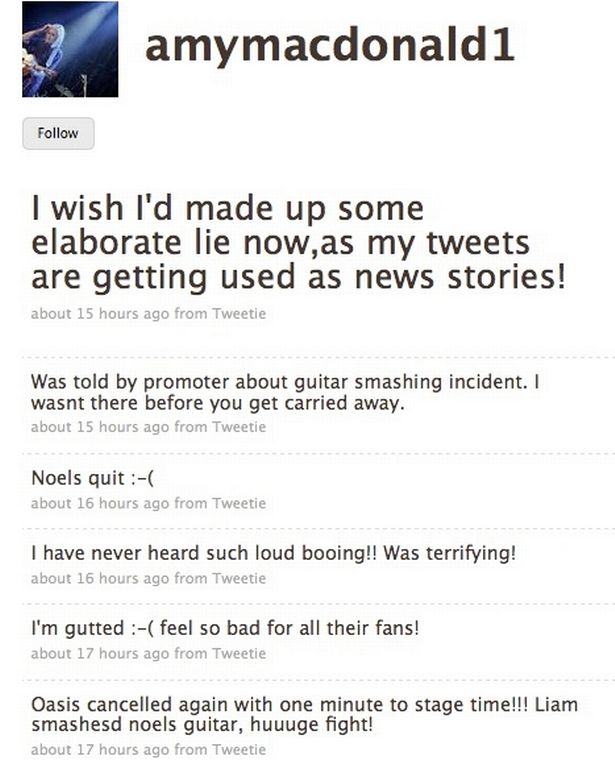The width and height of the screenshot is (615, 772).
Task: Click Tweetie link under the 'loud booing' tweet
Action: click(239, 578)
